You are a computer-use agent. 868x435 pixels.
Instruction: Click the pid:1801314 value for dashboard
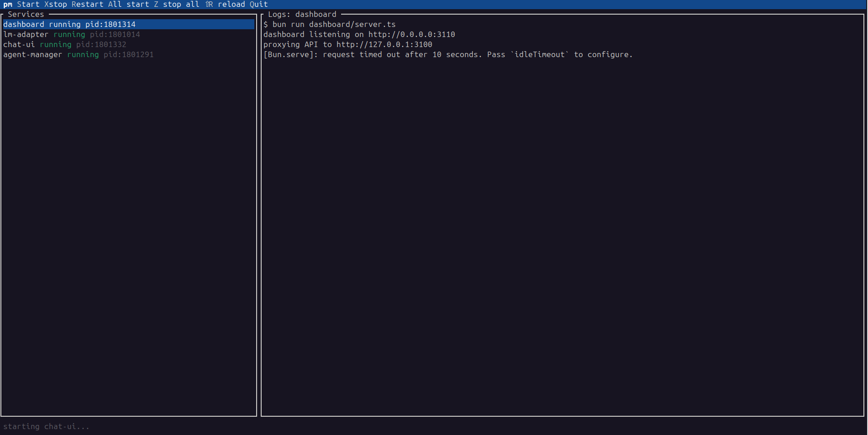pos(110,24)
